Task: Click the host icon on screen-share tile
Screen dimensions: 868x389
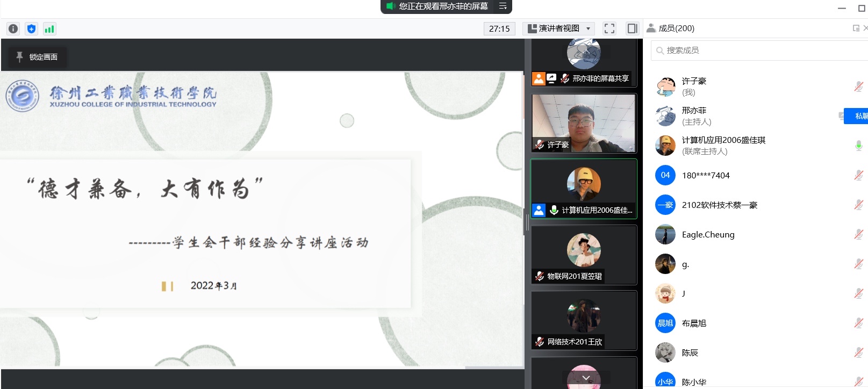Action: 539,78
